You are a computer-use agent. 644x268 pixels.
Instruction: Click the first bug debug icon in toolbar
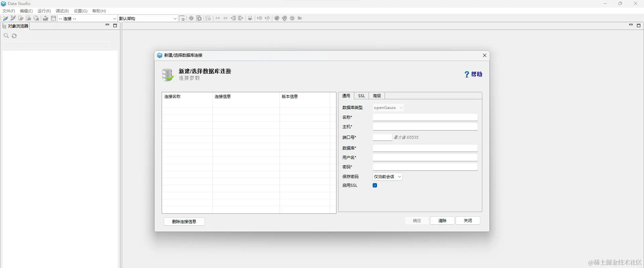pyautogui.click(x=277, y=18)
